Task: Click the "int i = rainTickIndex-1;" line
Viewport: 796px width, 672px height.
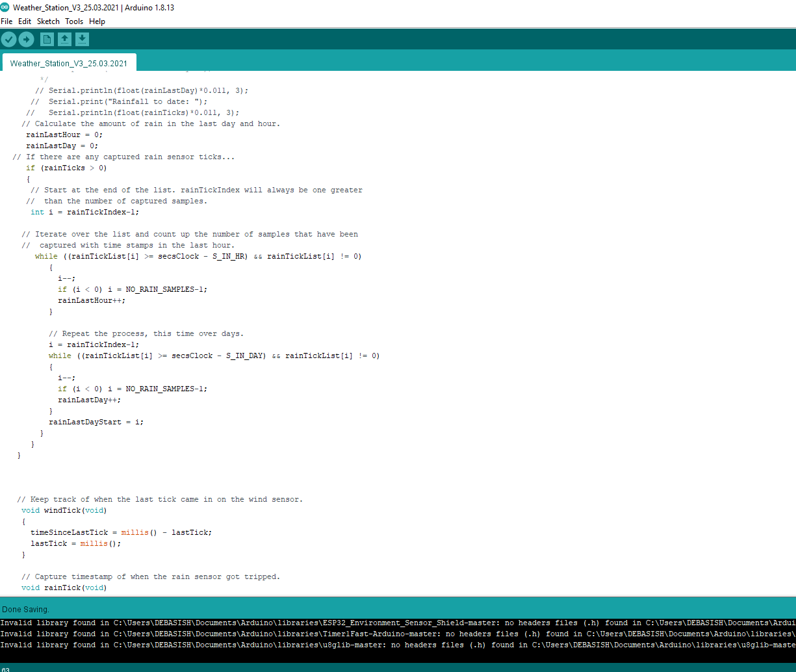Action: click(84, 212)
